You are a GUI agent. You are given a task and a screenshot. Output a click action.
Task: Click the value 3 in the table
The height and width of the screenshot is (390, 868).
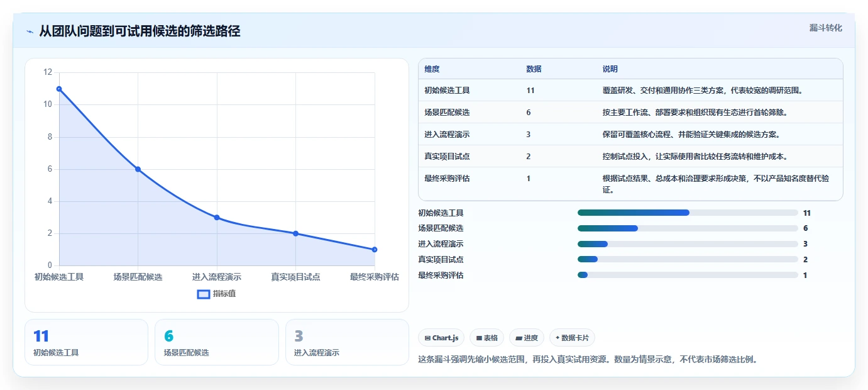point(529,134)
